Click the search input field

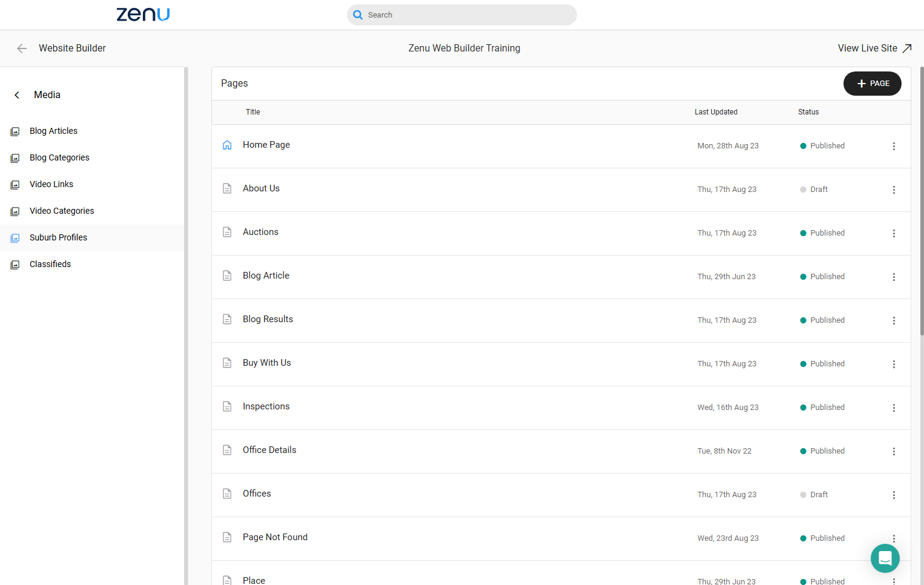point(462,15)
